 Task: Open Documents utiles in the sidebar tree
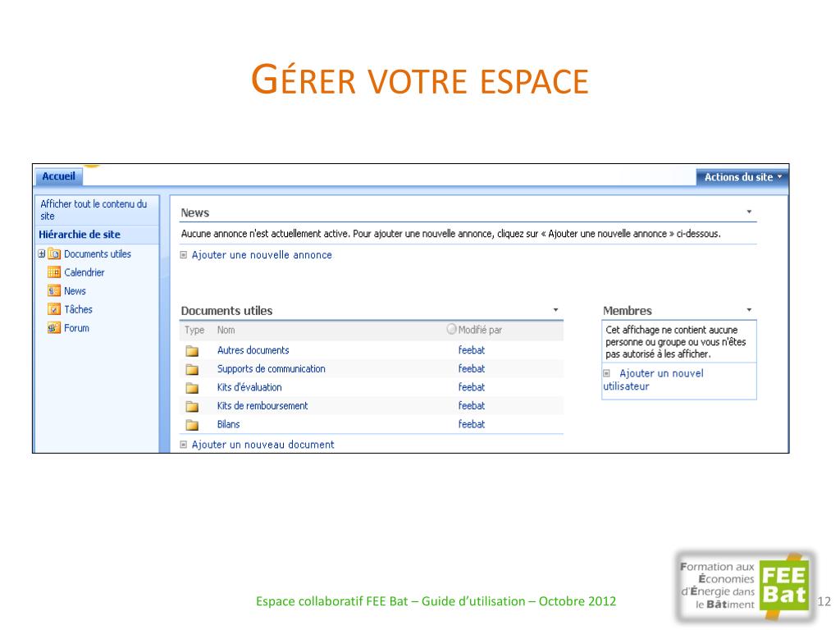coord(98,254)
